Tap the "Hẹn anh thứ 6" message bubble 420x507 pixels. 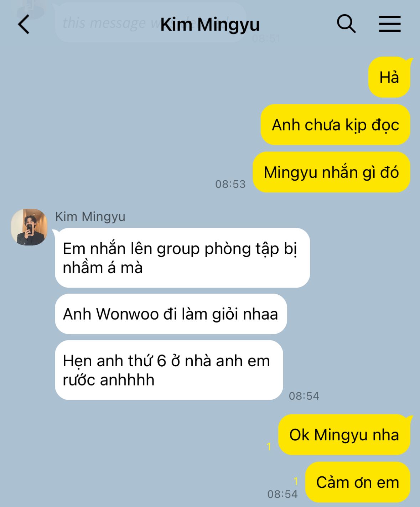pos(169,370)
